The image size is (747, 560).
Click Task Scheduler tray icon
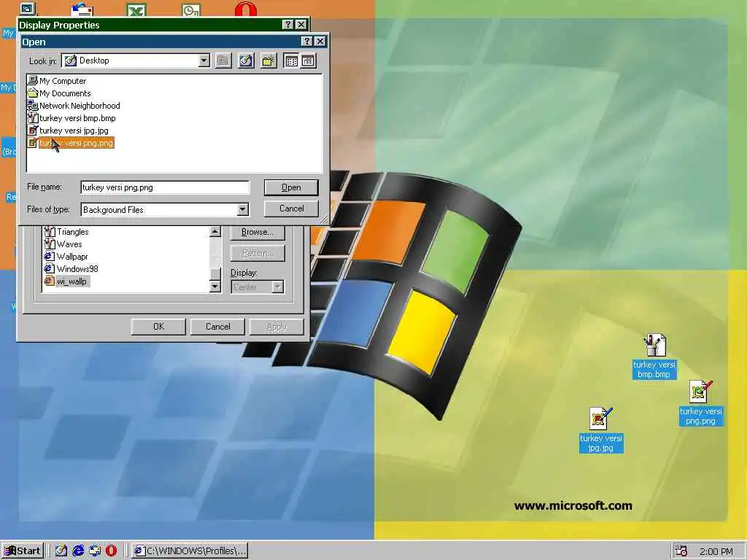[x=681, y=551]
